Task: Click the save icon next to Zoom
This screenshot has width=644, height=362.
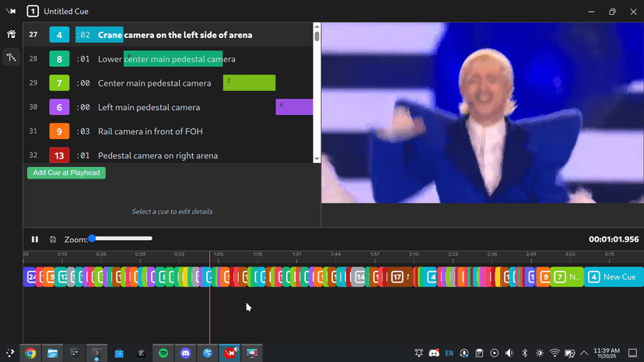Action: 53,239
